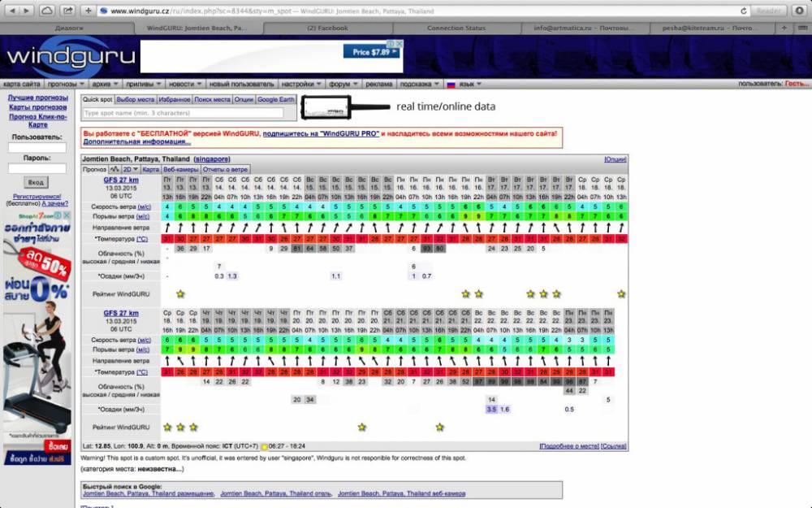Click the Лучшие прогнозы link
The height and width of the screenshot is (508, 812).
38,98
